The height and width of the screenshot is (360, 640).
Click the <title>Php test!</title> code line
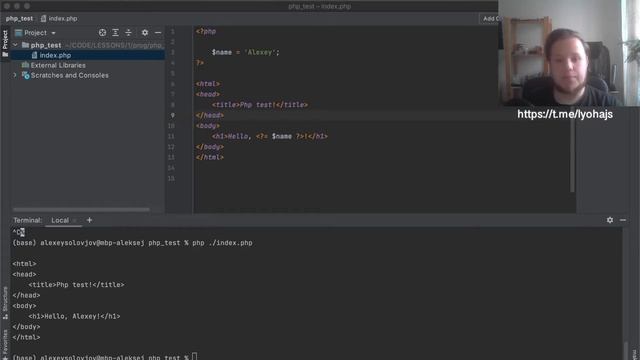pos(260,105)
